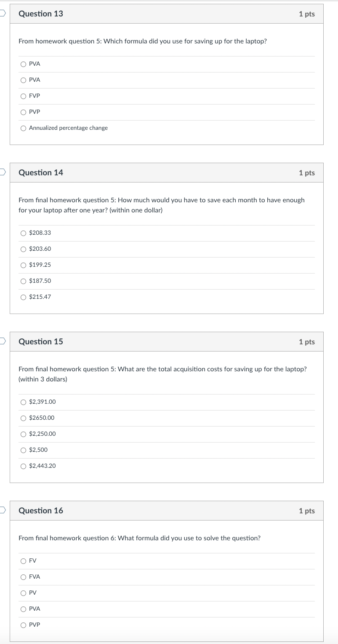Image resolution: width=338 pixels, height=644 pixels.
Task: Select the PVP option in Question 13
Action: [x=23, y=112]
